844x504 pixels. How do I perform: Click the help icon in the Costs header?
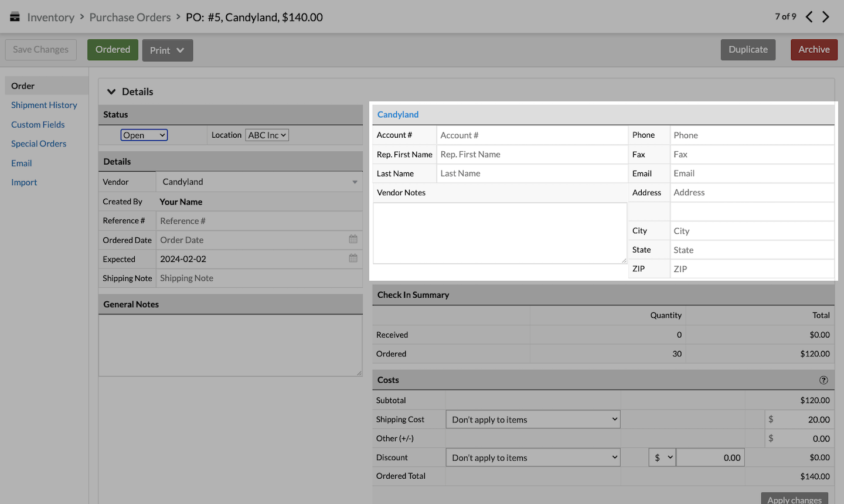pos(823,380)
